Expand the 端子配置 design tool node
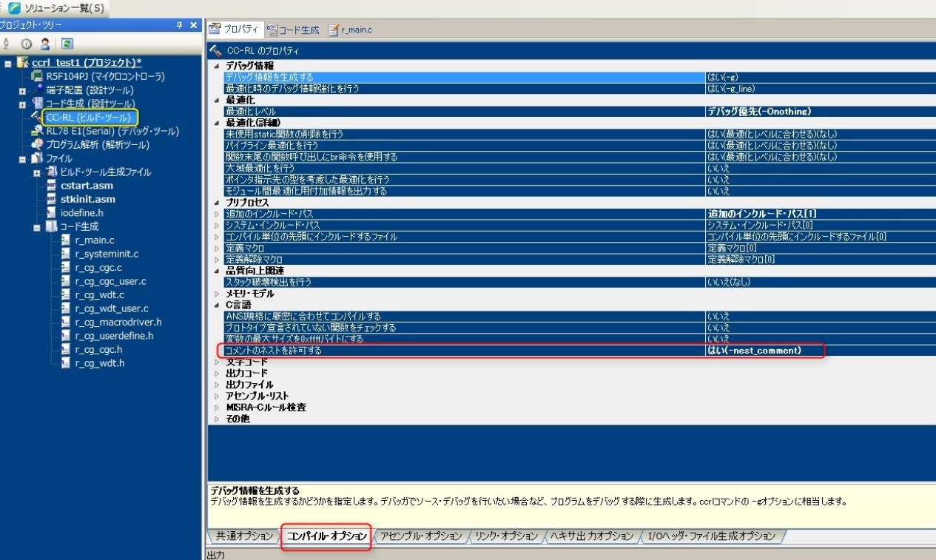The image size is (936, 560). tap(22, 90)
